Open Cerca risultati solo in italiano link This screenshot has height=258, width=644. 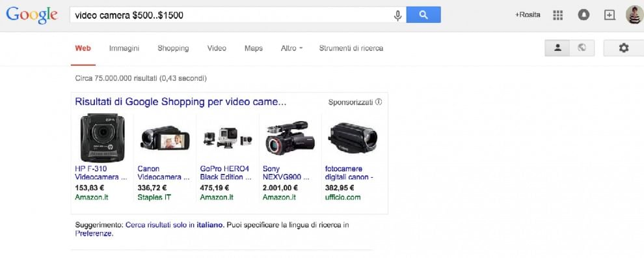tap(175, 225)
